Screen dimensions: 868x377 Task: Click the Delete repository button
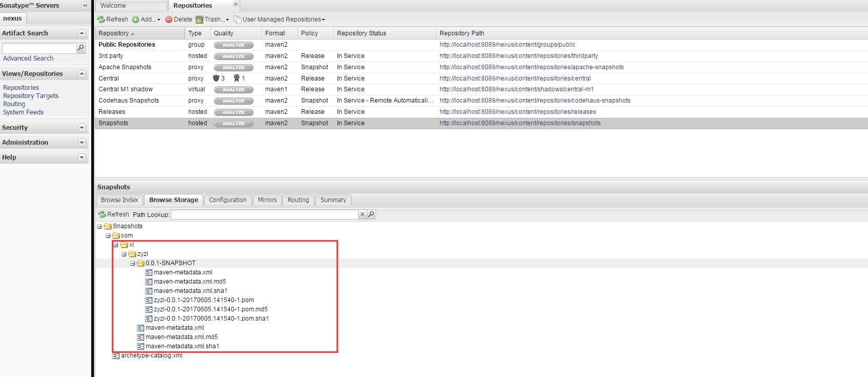point(179,19)
